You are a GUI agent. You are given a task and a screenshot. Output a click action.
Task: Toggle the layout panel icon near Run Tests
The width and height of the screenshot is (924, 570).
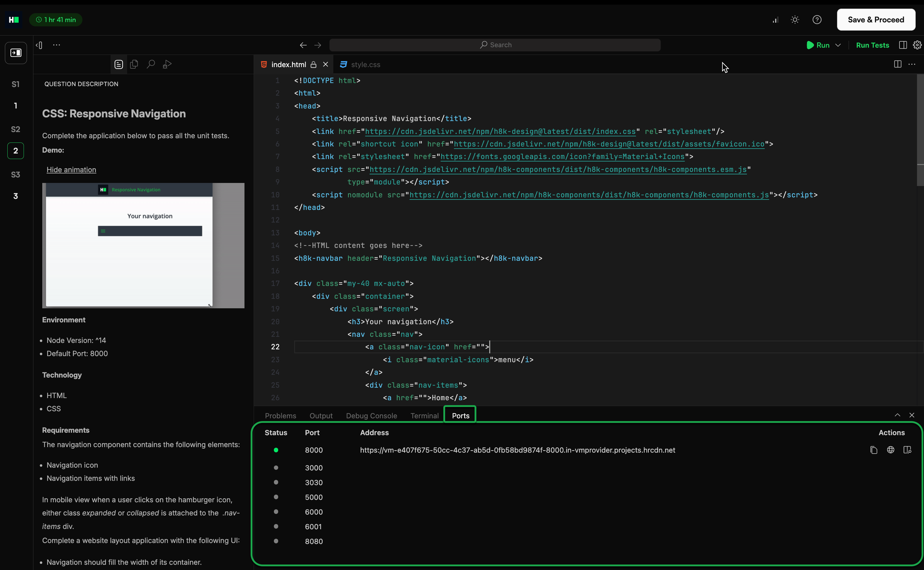point(903,45)
